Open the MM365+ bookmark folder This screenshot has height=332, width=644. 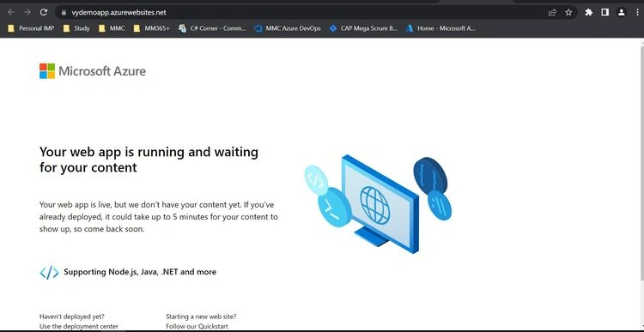(151, 28)
